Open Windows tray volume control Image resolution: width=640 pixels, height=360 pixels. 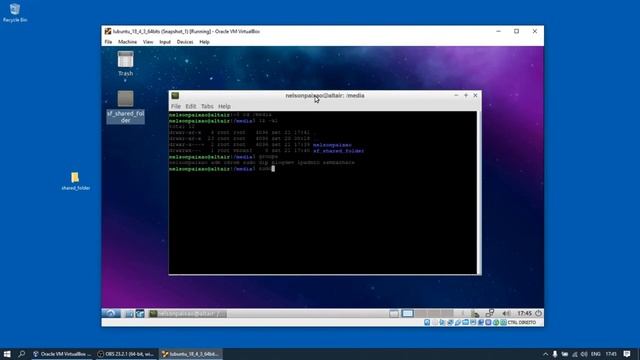(584, 354)
